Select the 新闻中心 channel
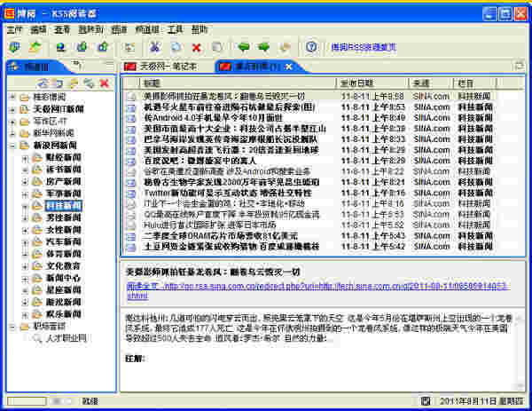532x411 pixels. pos(64,278)
